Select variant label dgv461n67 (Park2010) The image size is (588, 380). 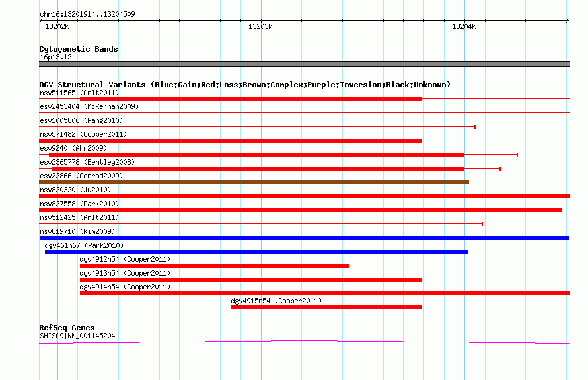pyautogui.click(x=84, y=245)
